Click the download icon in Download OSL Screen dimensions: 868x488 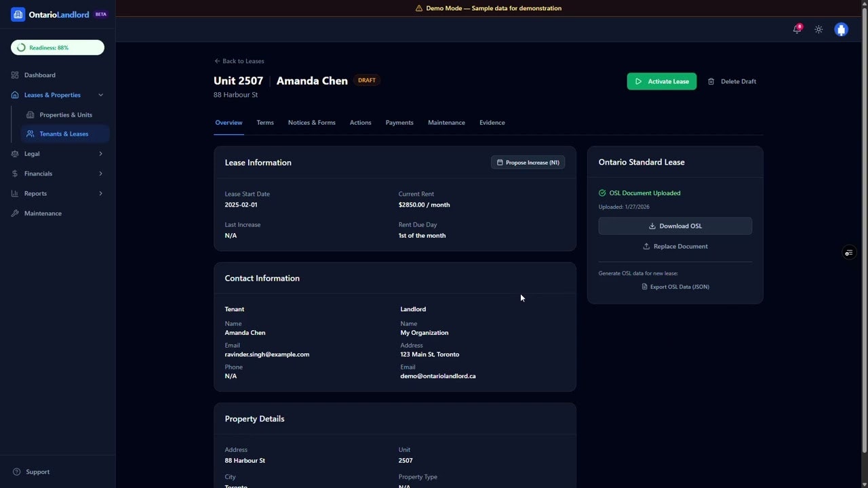[652, 226]
